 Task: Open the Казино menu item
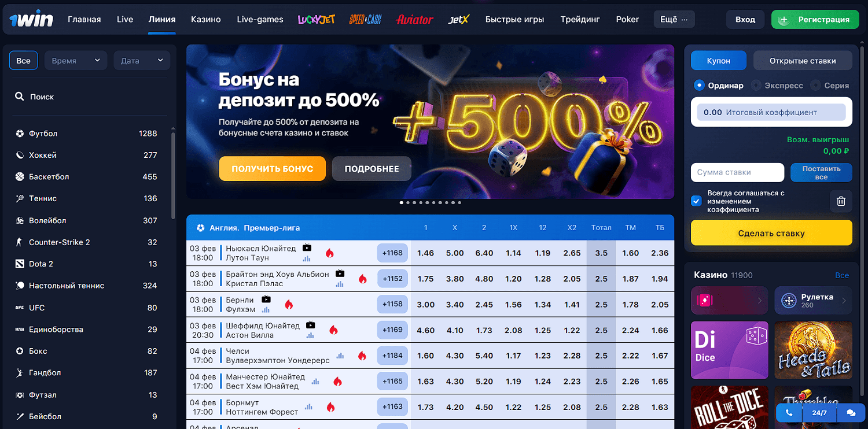(206, 20)
